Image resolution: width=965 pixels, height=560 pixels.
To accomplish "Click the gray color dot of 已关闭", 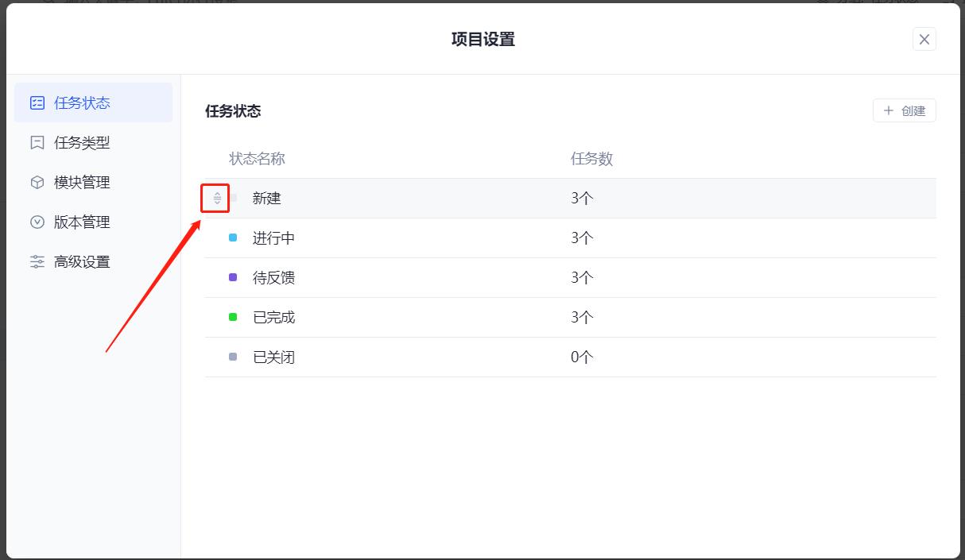I will [233, 357].
